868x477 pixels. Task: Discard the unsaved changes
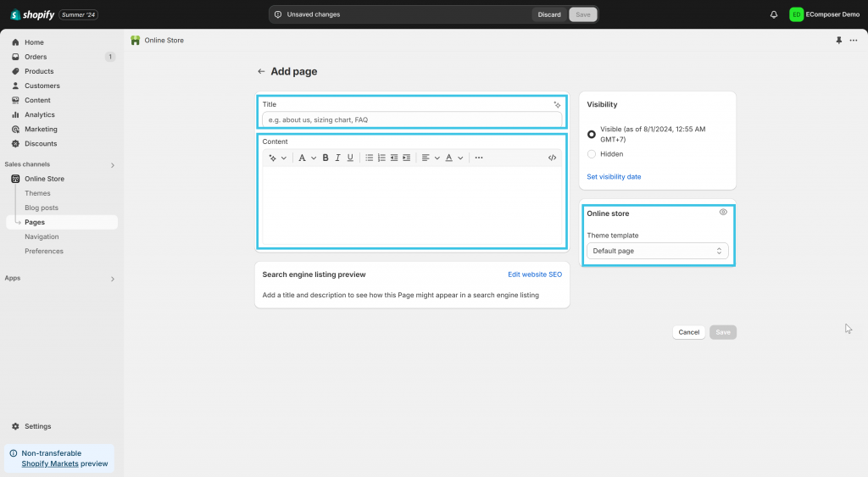[x=549, y=14]
